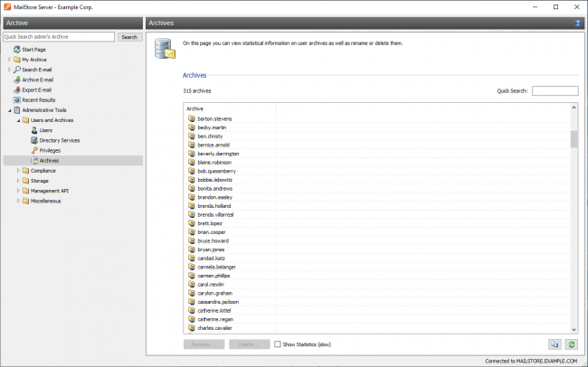Screen dimensions: 588x367
Task: Click the Quick Search field above archive list
Action: [555, 91]
